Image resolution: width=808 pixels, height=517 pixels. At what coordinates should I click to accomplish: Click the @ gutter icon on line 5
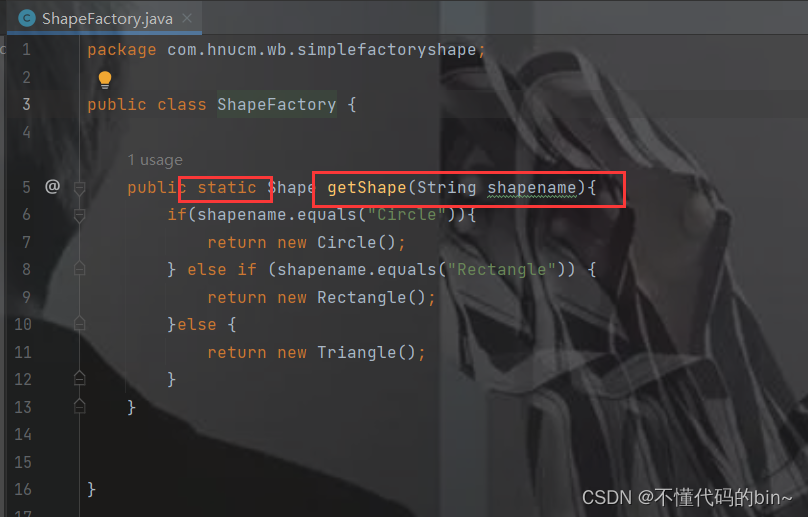52,186
